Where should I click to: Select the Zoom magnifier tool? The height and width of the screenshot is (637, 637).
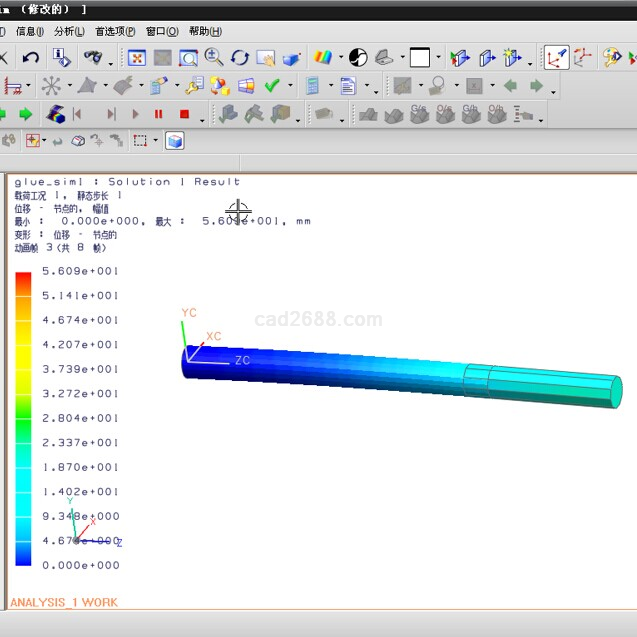tap(213, 58)
